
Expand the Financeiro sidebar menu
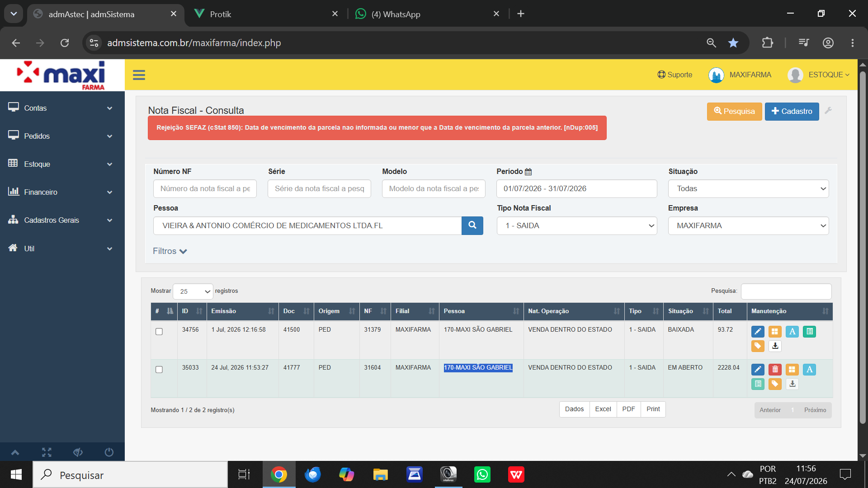click(x=62, y=192)
